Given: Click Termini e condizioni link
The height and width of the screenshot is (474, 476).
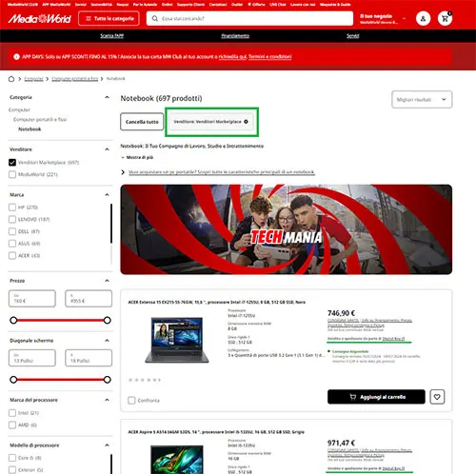Looking at the screenshot, I should click(x=269, y=57).
